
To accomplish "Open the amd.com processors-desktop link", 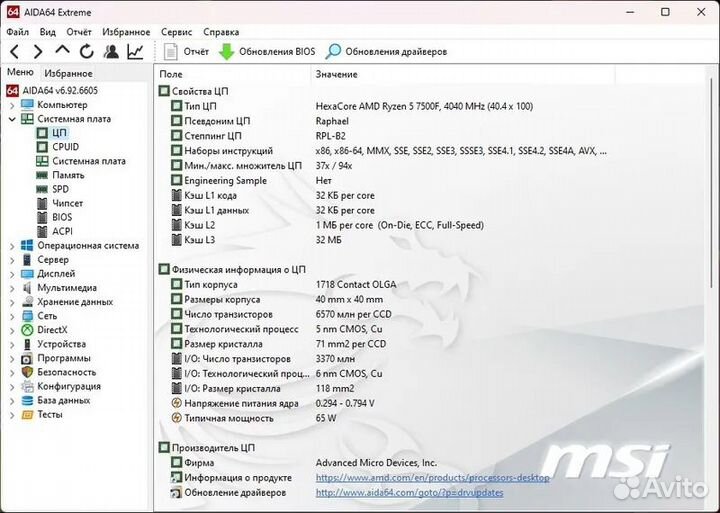I will tap(433, 478).
